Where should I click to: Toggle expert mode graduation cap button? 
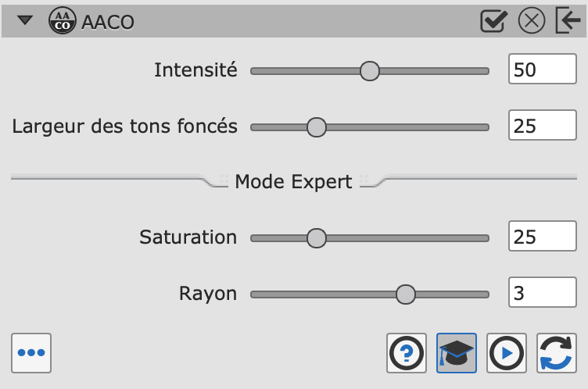coord(457,353)
